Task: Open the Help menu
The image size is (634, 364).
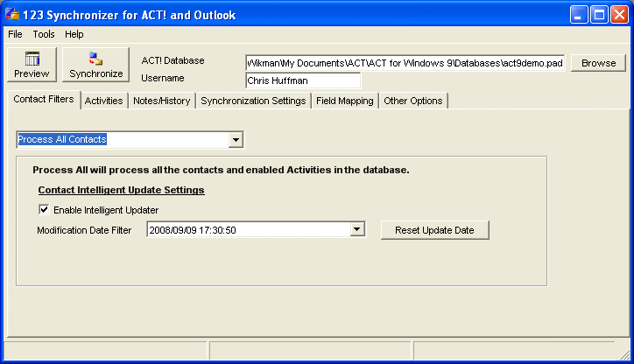Action: [74, 34]
